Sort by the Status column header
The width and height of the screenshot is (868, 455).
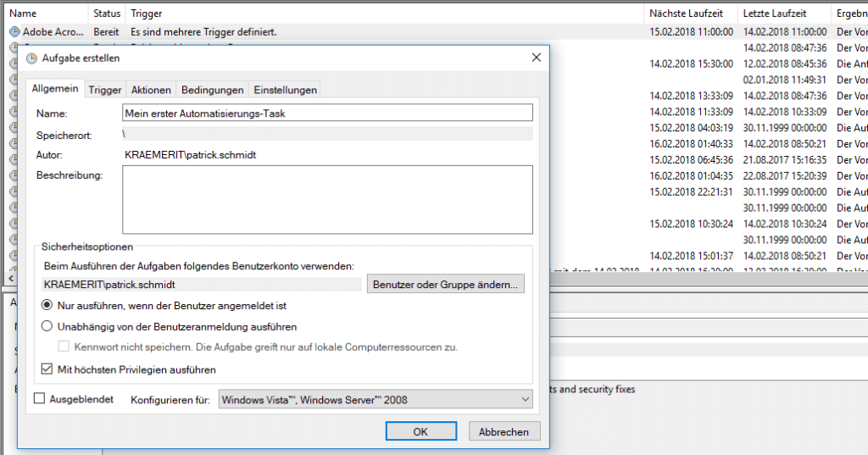click(x=107, y=14)
